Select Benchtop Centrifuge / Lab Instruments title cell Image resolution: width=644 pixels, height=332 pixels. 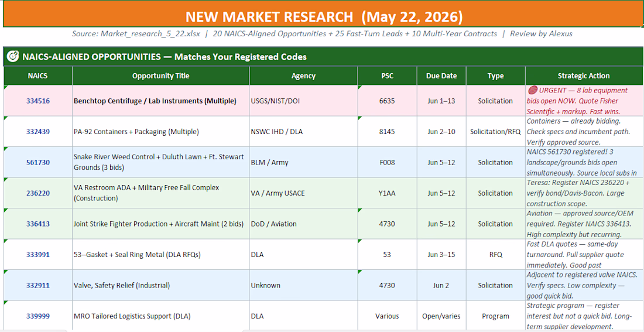(x=161, y=101)
